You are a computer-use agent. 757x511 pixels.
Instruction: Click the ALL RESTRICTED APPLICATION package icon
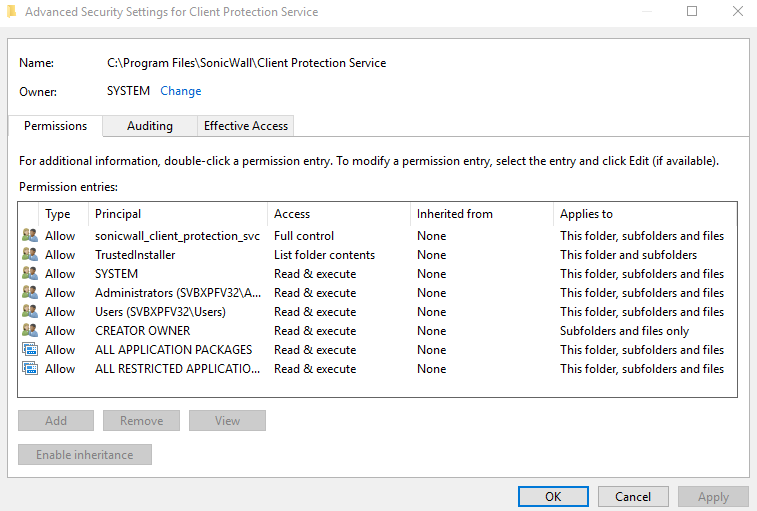point(29,369)
